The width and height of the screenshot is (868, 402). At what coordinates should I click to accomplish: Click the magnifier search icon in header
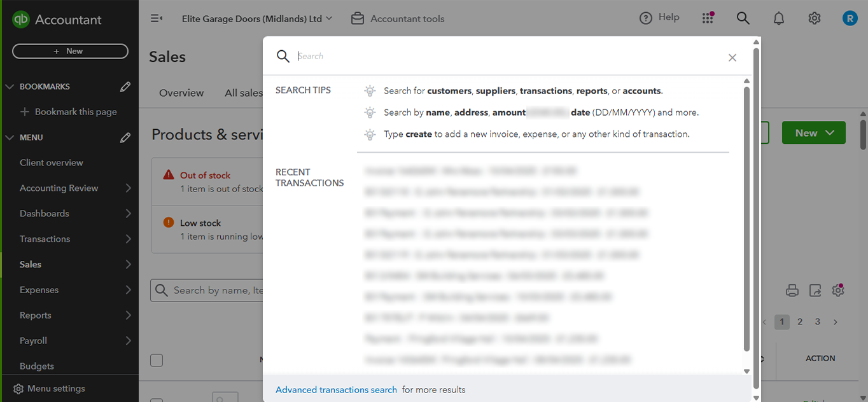[x=743, y=18]
